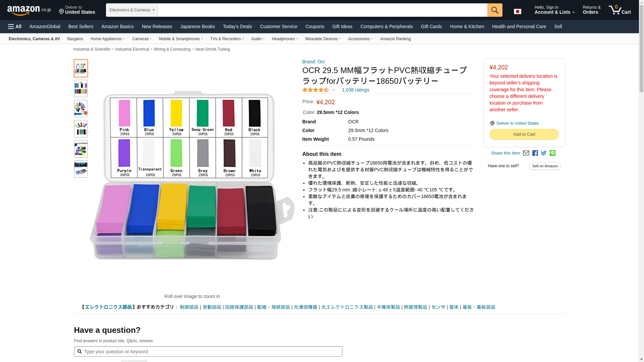Share this item on Twitter
The height and width of the screenshot is (362, 644).
(544, 153)
